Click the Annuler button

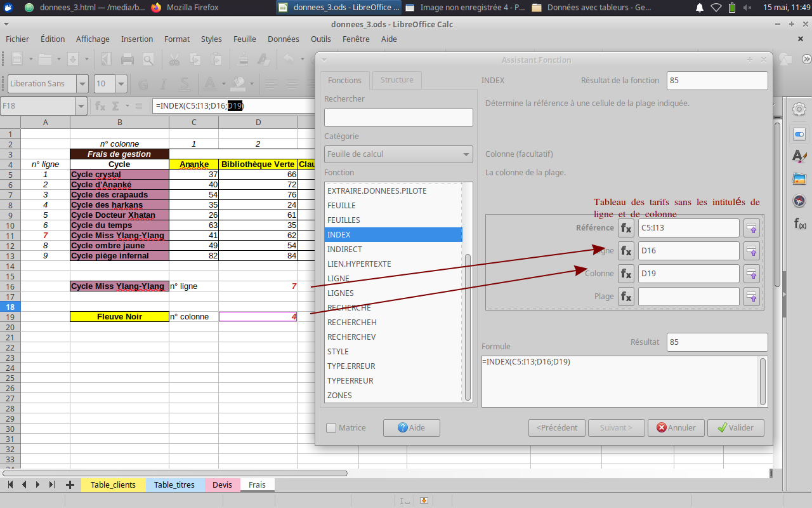(676, 428)
